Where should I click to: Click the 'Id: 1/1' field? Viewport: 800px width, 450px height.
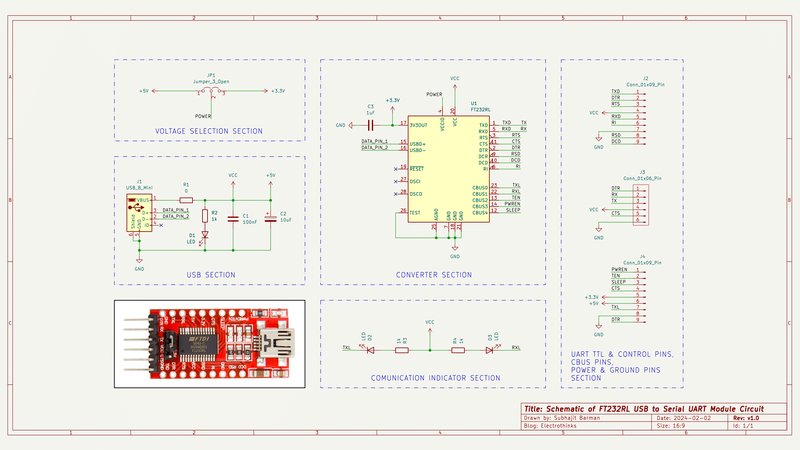point(743,426)
